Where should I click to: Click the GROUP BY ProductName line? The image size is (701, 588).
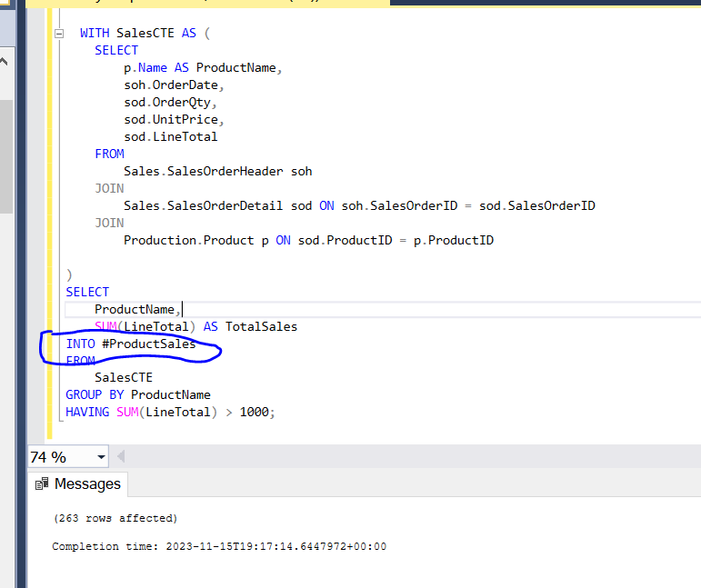click(x=137, y=395)
